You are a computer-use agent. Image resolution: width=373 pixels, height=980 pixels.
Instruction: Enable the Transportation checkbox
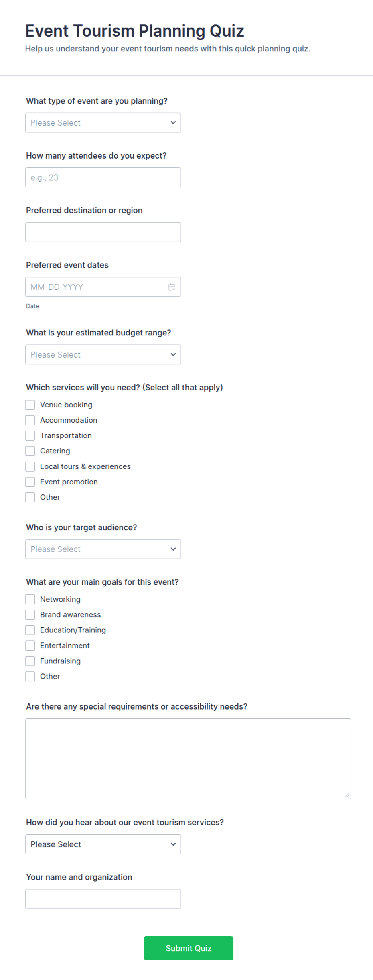pos(30,435)
